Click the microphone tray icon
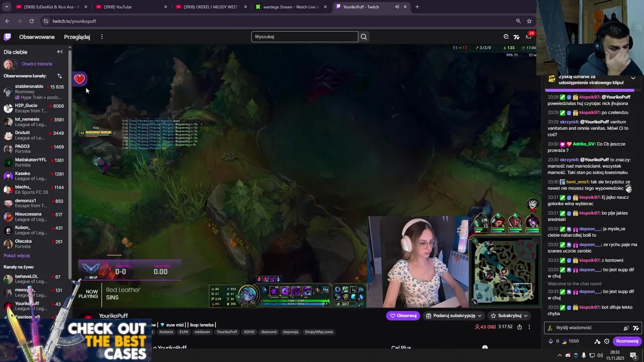Screen dimensions: 644x362 pos(584,355)
